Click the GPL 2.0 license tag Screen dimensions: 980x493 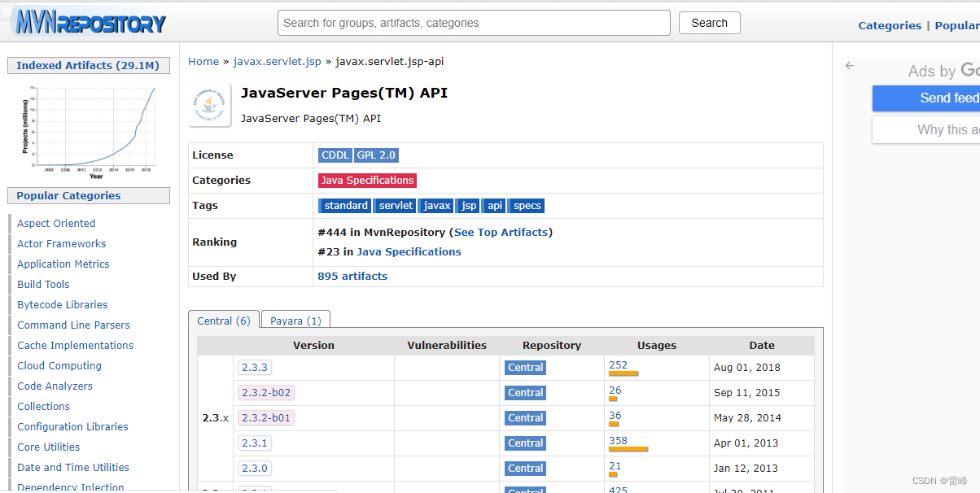376,155
